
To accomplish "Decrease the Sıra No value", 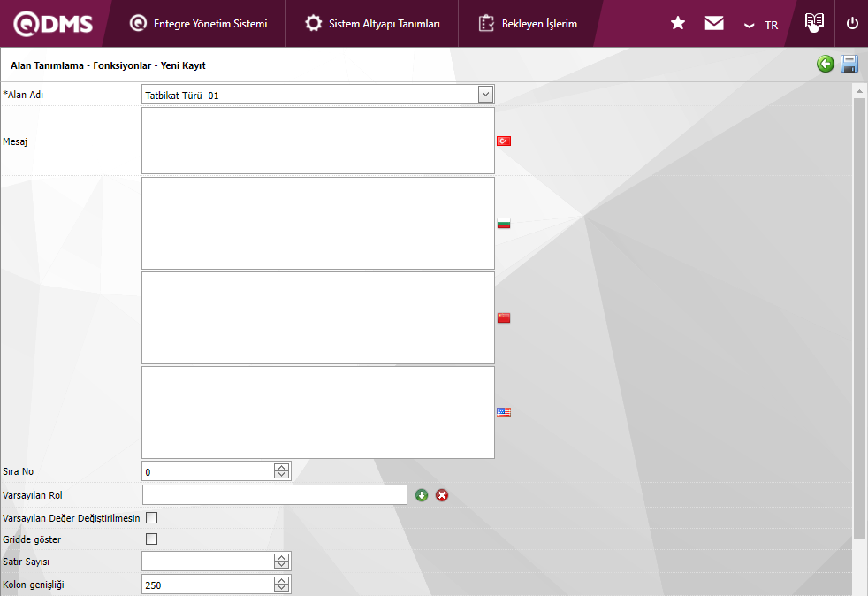I will tap(281, 475).
